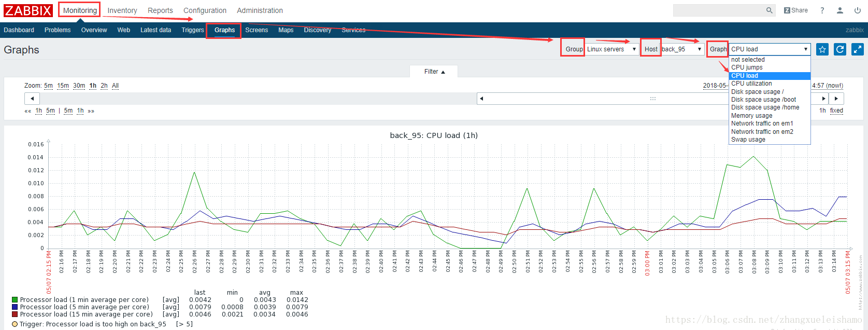Set zoom to 30m
This screenshot has width=868, height=330.
pyautogui.click(x=79, y=86)
